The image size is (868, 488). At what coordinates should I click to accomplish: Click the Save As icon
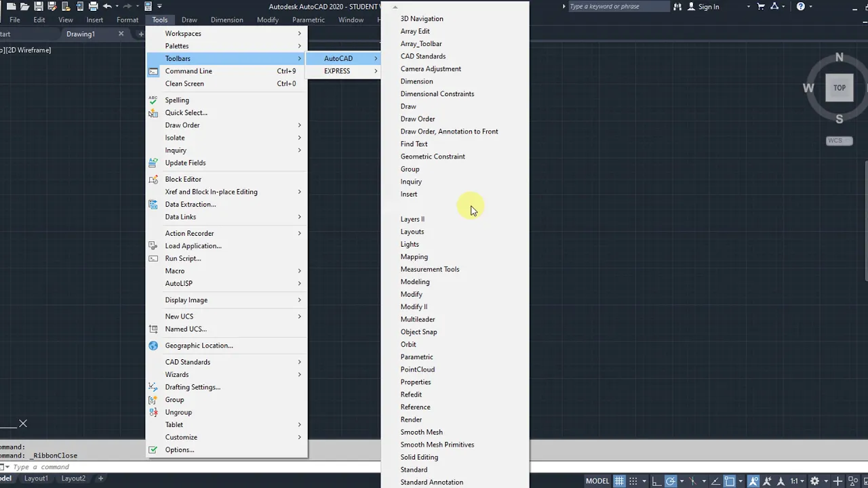pyautogui.click(x=52, y=6)
